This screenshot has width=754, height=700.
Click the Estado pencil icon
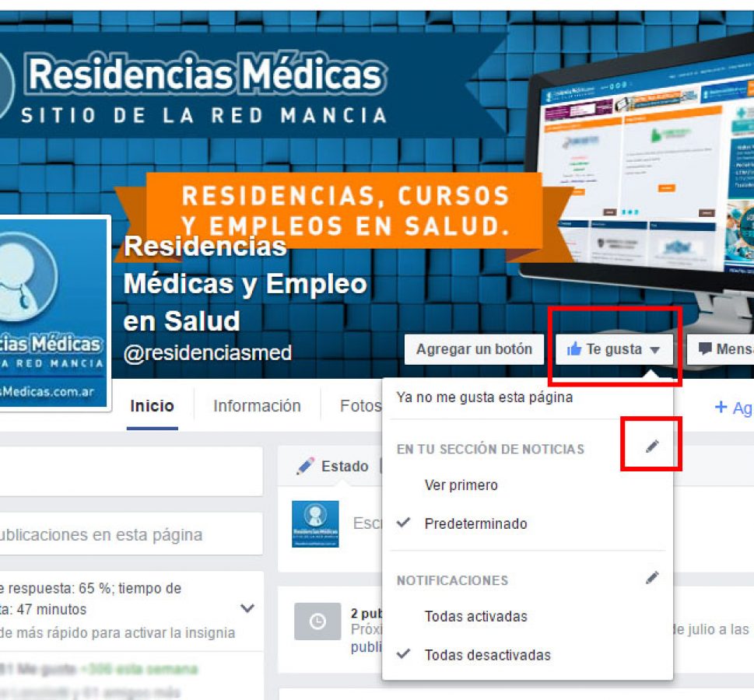[x=305, y=466]
